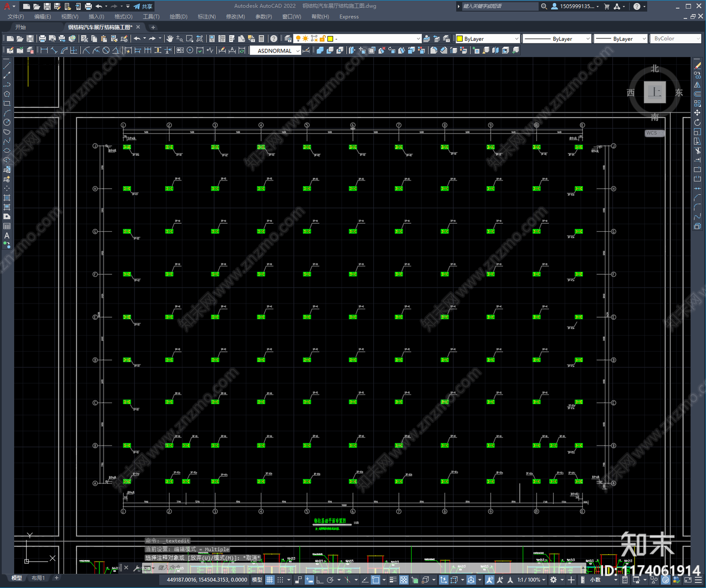The width and height of the screenshot is (706, 588).
Task: Select the Pan hand tool
Action: [x=170, y=39]
